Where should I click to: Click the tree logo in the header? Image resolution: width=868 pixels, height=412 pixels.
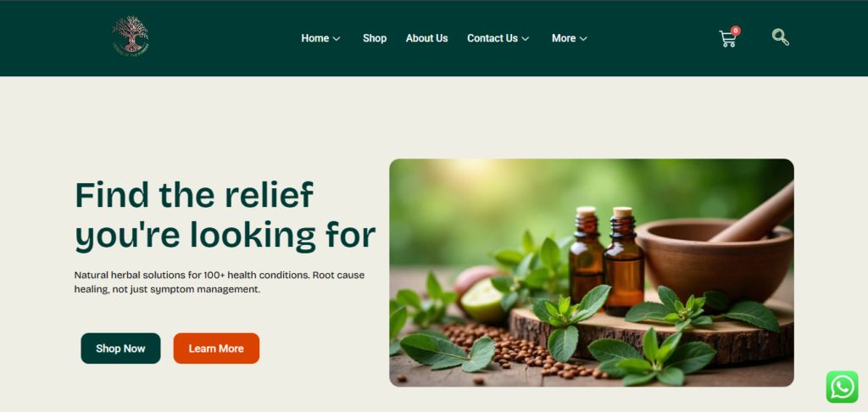click(x=130, y=36)
